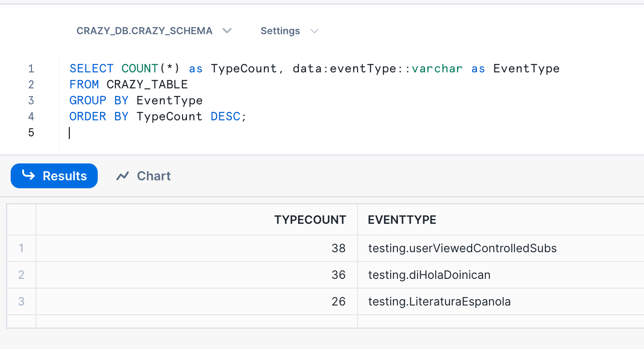Click GROUP BY keyword in line 3
This screenshot has width=644, height=349.
[99, 101]
